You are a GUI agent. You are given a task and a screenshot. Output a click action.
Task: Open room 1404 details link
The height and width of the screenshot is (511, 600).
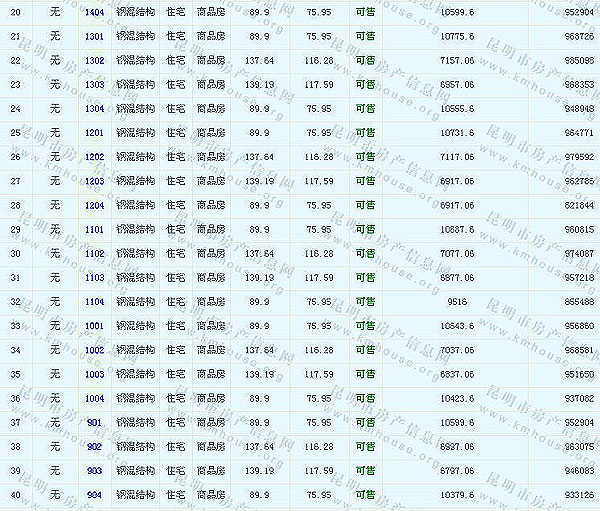(95, 12)
